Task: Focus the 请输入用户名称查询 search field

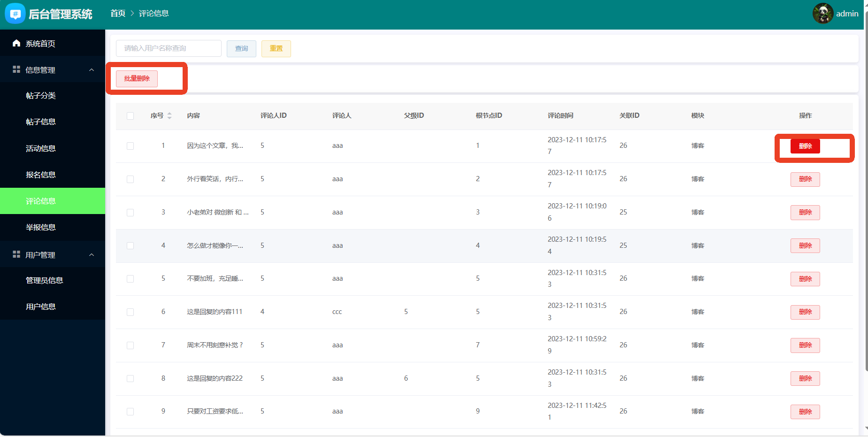Action: point(169,48)
